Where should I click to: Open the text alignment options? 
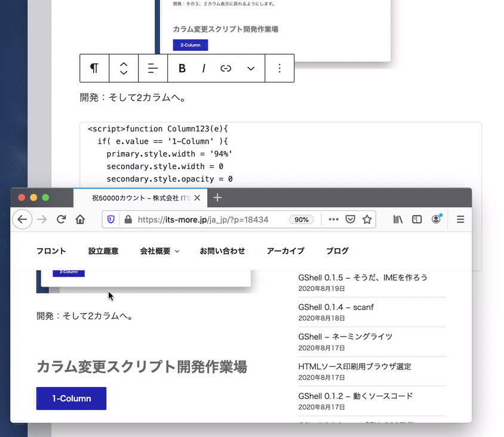pos(153,68)
